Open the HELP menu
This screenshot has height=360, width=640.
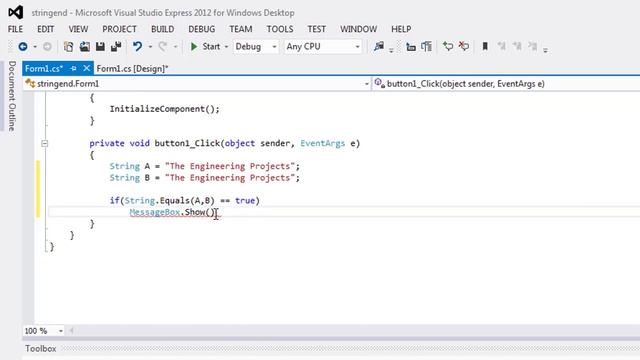coord(401,29)
